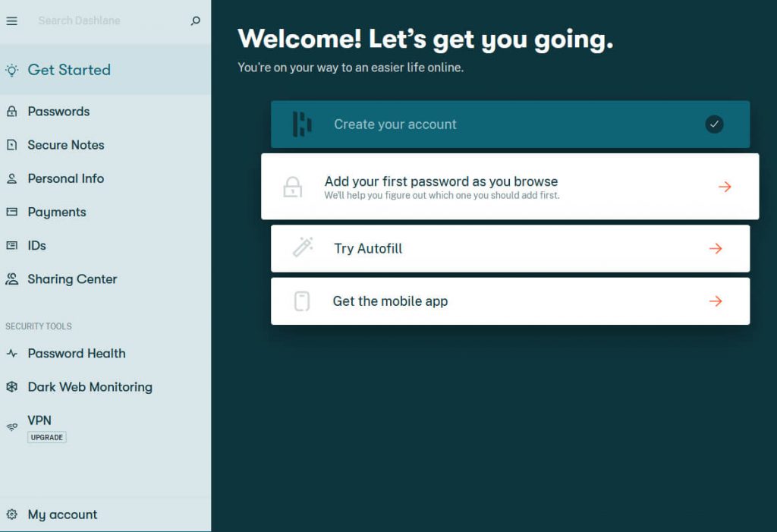Open Get the mobile app step
The width and height of the screenshot is (777, 532).
[511, 301]
